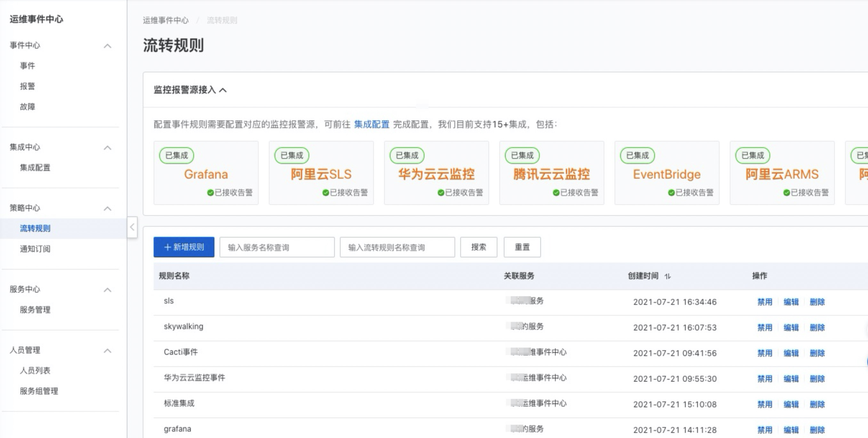The image size is (868, 438).
Task: Select the 阿里云ARMS integration card
Action: [782, 172]
